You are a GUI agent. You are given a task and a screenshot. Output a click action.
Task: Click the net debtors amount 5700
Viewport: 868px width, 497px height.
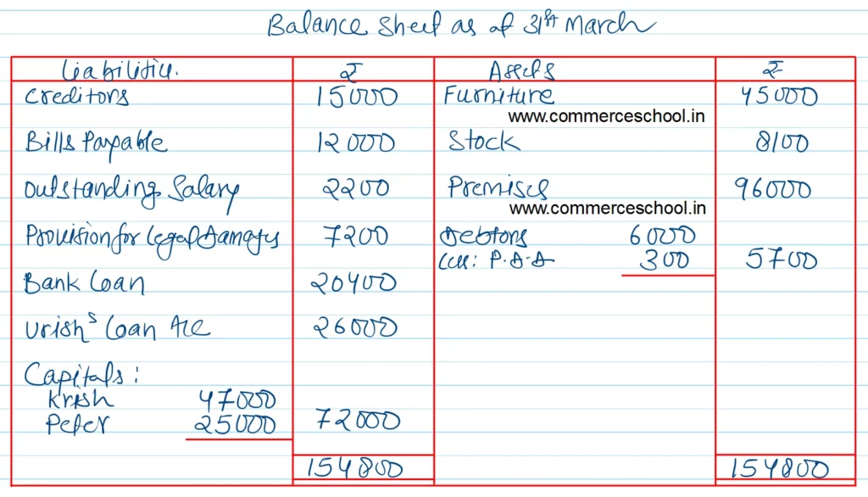782,260
